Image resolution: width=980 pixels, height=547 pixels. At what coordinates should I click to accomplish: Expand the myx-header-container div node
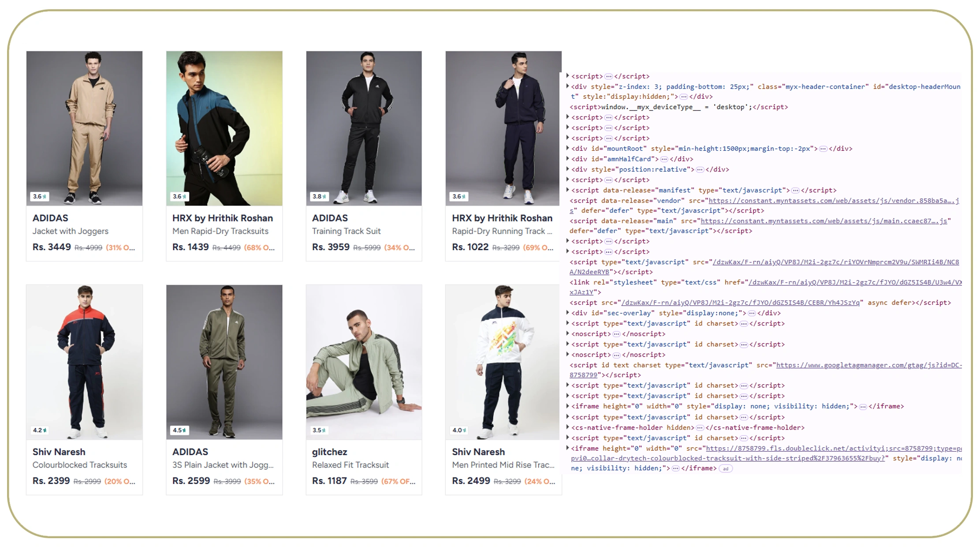point(568,86)
